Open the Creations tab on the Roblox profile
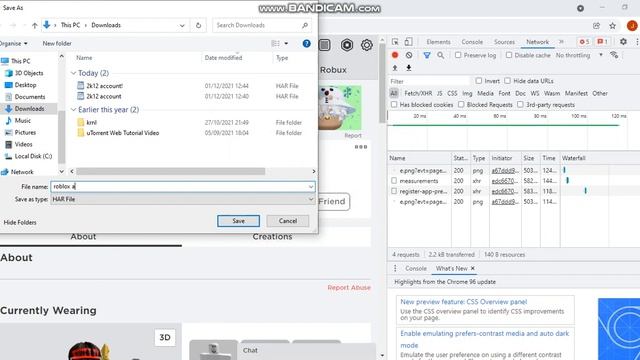 point(272,236)
